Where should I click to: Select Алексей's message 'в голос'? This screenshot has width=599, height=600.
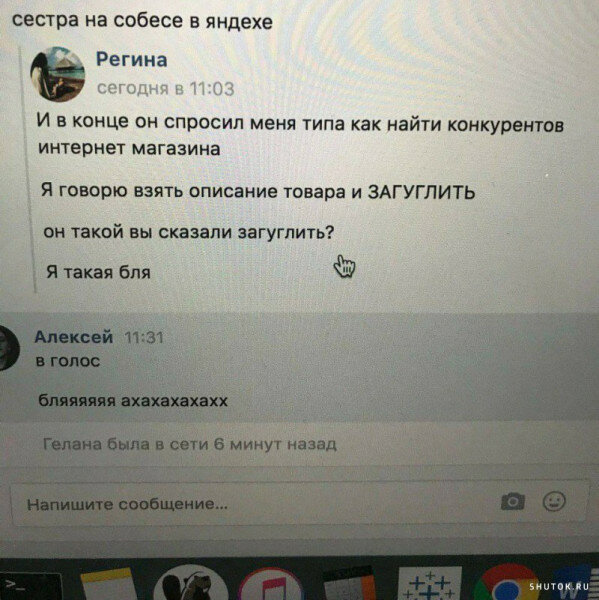tap(68, 361)
